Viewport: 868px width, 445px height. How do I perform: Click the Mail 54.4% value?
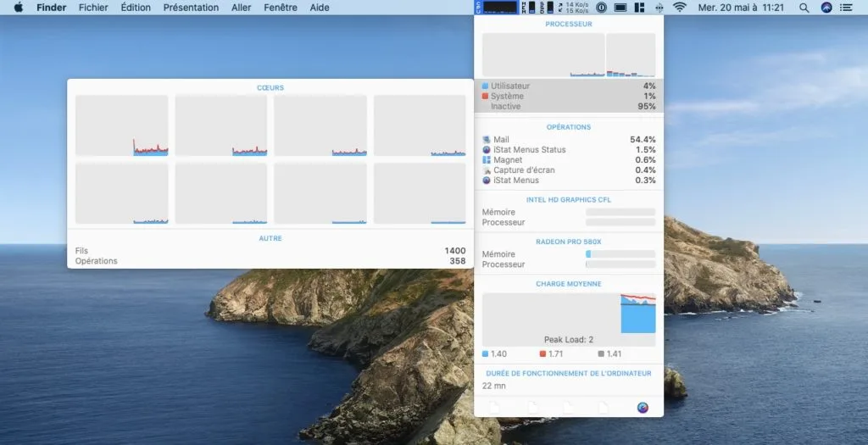pyautogui.click(x=643, y=140)
